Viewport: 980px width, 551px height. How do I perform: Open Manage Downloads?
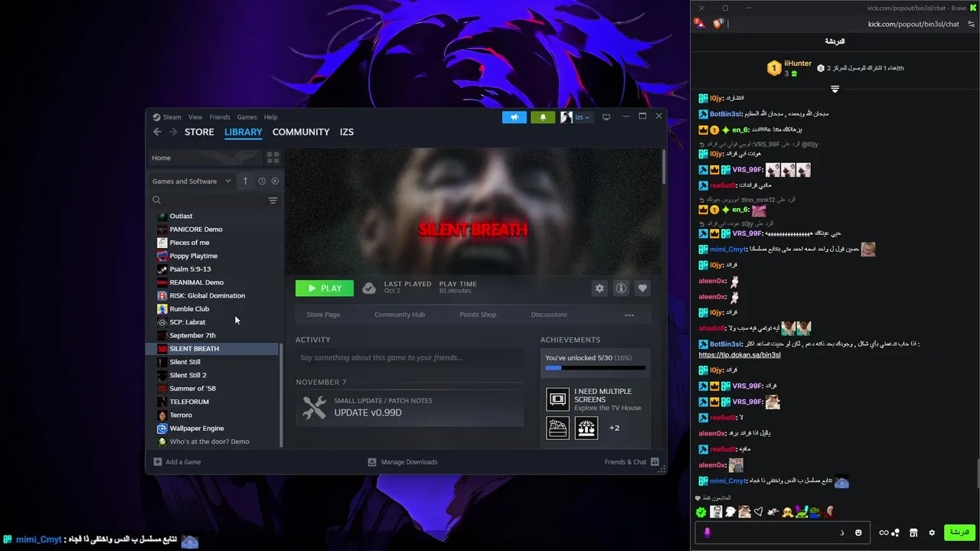pyautogui.click(x=403, y=462)
